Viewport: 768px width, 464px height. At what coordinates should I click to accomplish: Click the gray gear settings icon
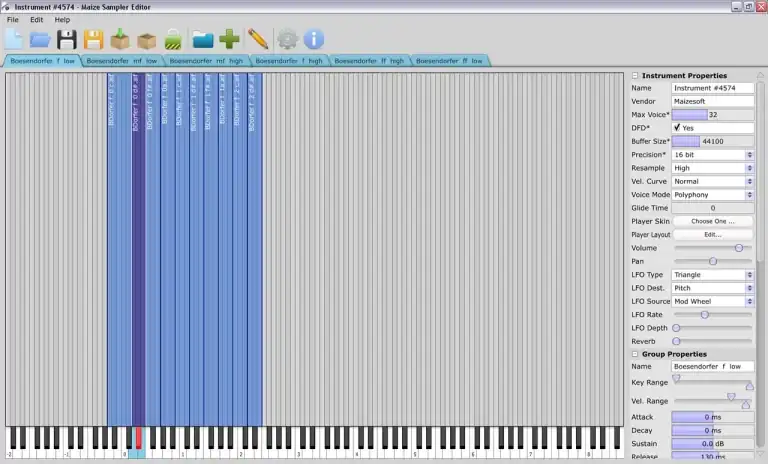288,39
